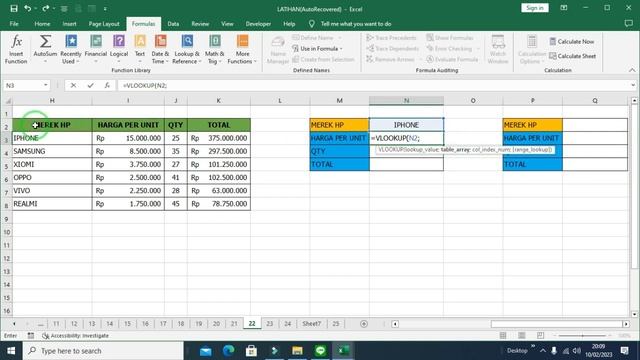Open Date & Time functions

tap(160, 49)
